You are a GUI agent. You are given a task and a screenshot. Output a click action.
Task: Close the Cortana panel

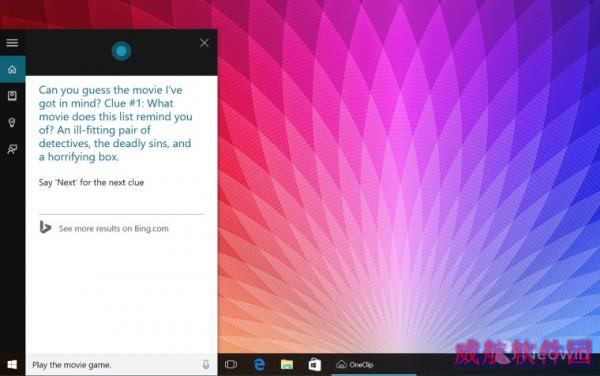pos(204,43)
